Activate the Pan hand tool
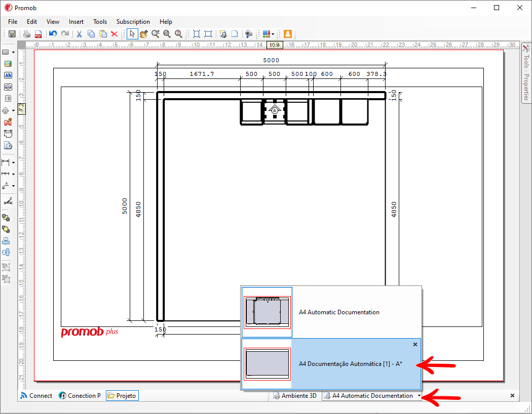 pyautogui.click(x=144, y=34)
